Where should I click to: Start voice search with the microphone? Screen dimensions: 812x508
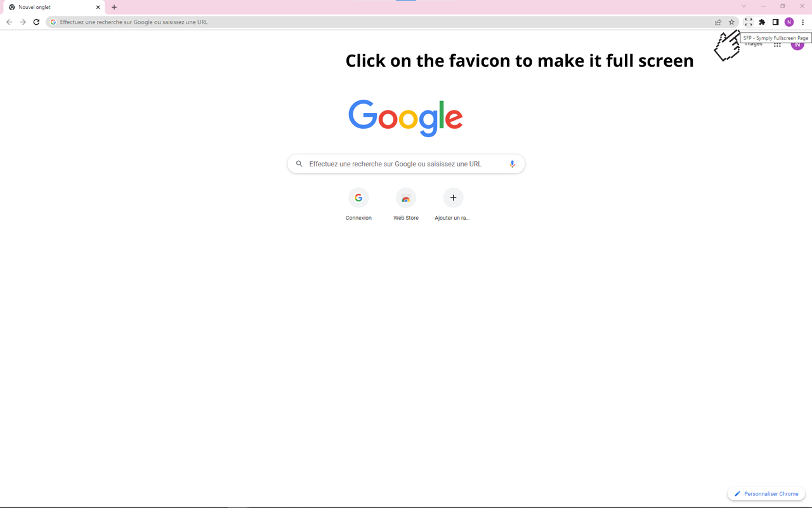tap(513, 164)
